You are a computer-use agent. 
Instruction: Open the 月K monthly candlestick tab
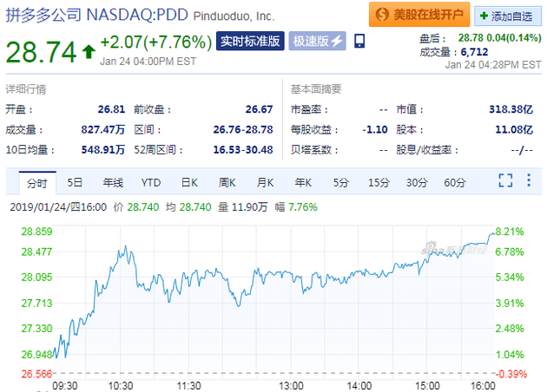[x=265, y=182]
